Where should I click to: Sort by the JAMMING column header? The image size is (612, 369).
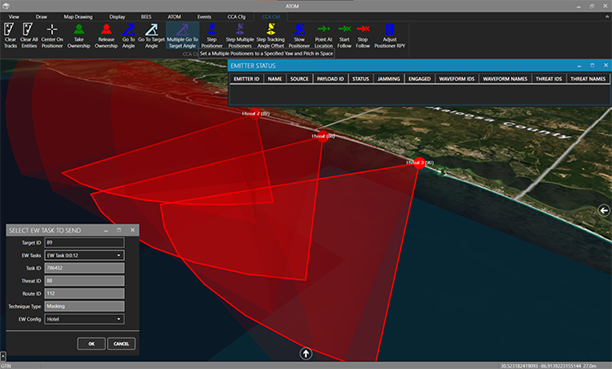pos(388,79)
